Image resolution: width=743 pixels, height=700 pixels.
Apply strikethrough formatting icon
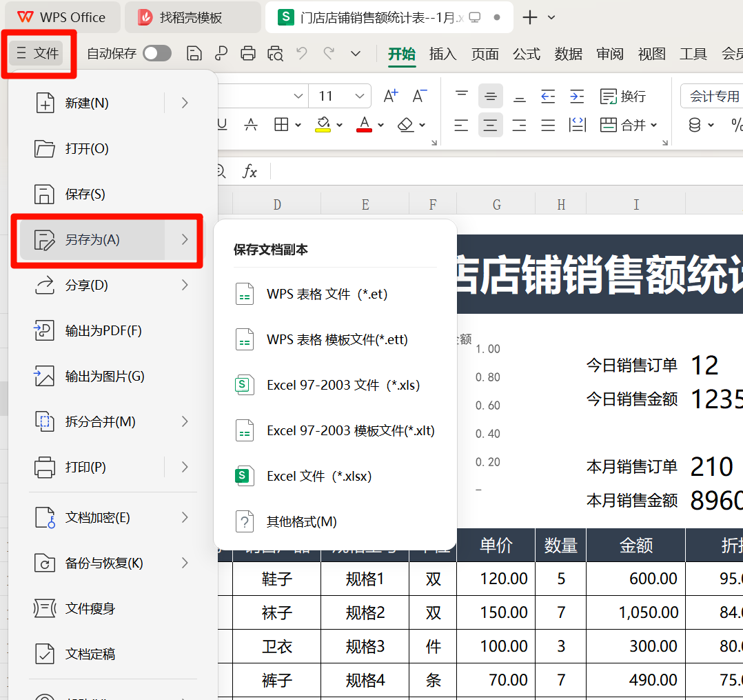coord(251,125)
